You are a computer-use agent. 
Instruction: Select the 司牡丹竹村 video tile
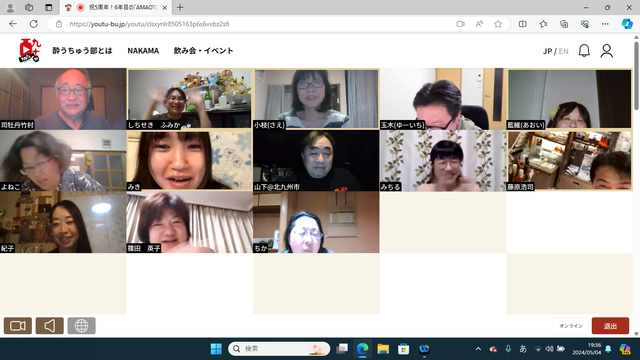[x=63, y=99]
